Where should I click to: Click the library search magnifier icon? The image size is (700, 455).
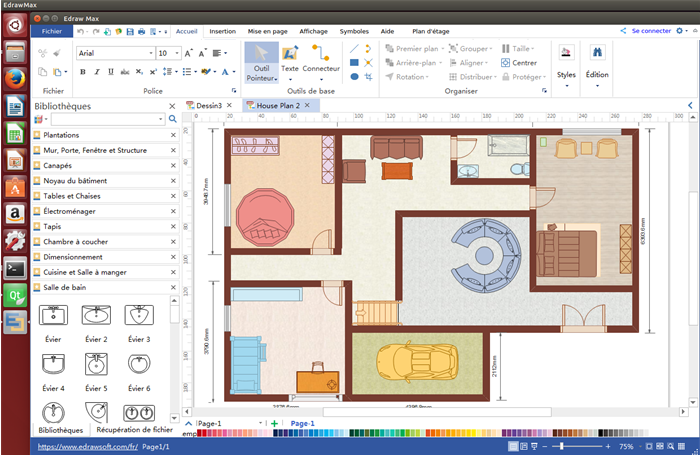pos(172,119)
